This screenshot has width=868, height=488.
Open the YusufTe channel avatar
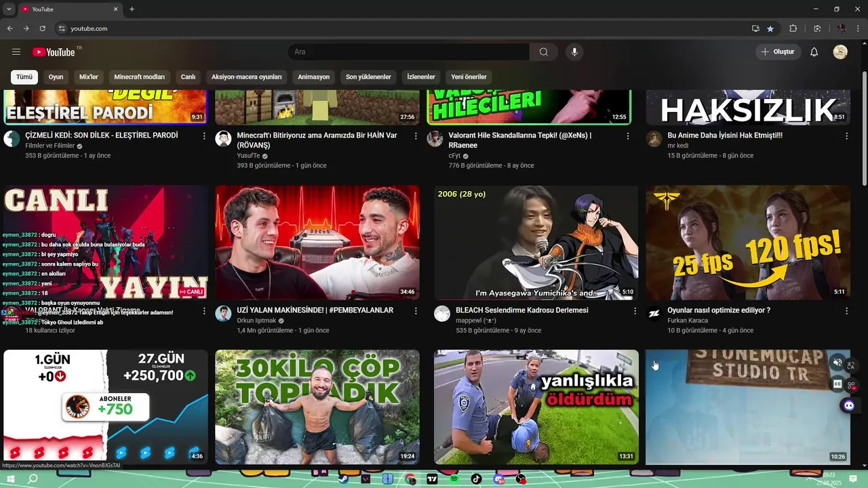pos(223,139)
